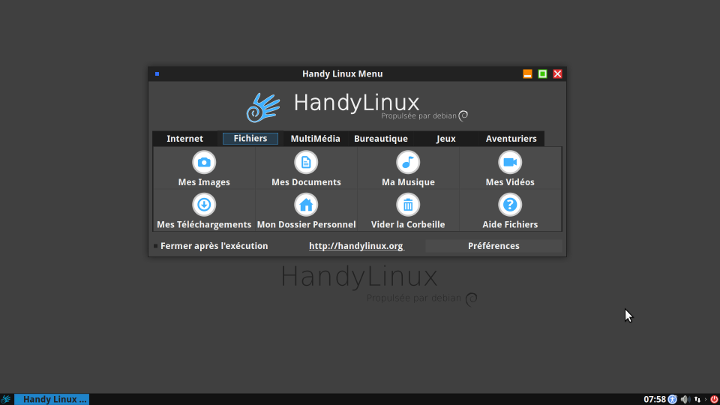Open the http://handylinux.org link
The image size is (720, 405).
[x=356, y=246]
